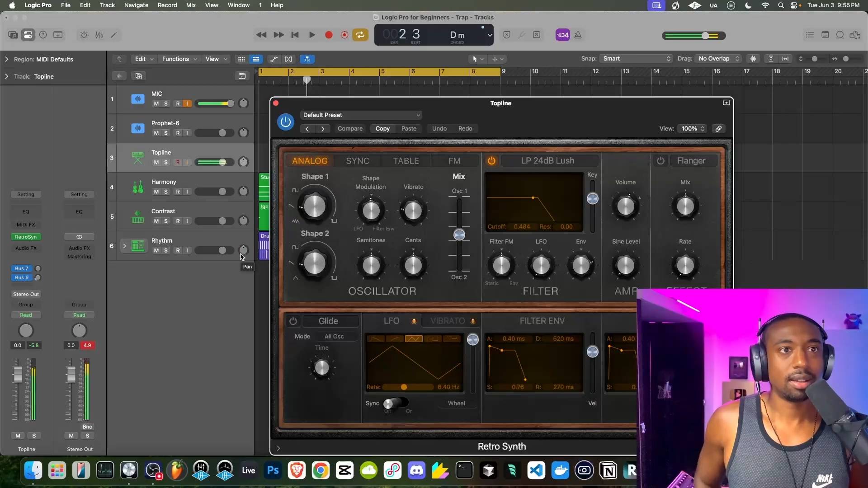The width and height of the screenshot is (868, 488).
Task: Open the Default Preset dropdown
Action: [361, 115]
